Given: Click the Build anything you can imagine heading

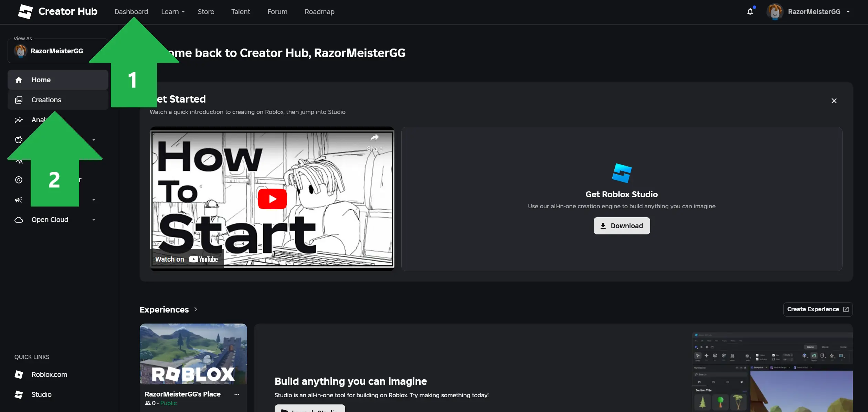Looking at the screenshot, I should click(351, 381).
